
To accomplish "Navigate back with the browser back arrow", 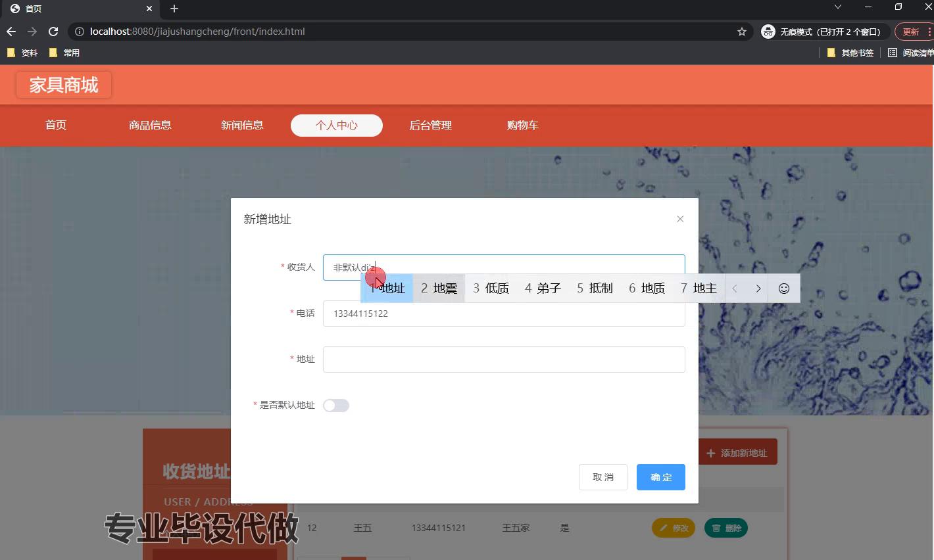I will (11, 31).
